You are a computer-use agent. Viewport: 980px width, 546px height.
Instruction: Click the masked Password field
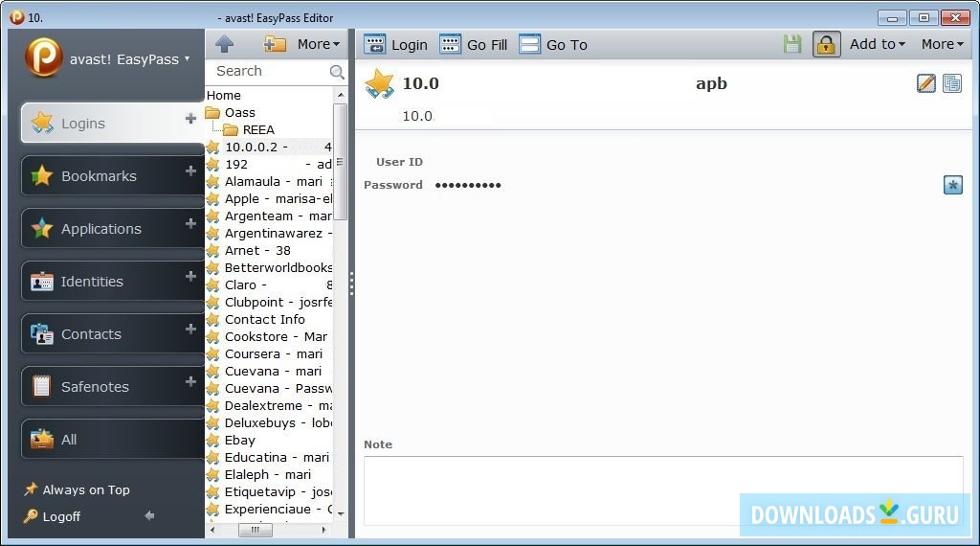[468, 185]
